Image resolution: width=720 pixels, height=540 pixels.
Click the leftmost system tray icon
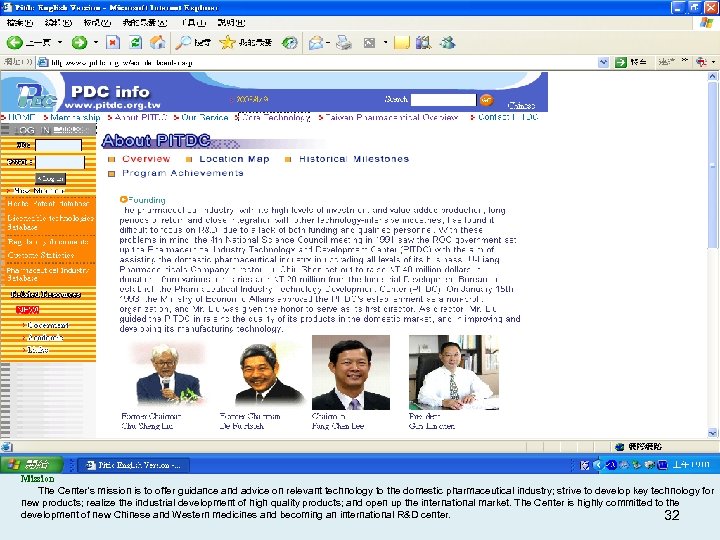coord(585,465)
